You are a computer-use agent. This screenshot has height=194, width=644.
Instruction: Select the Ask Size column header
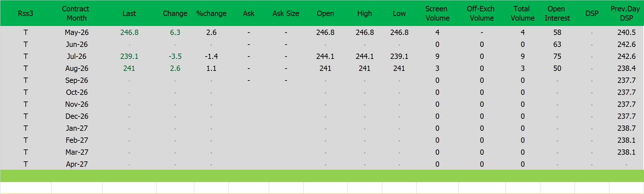[286, 13]
